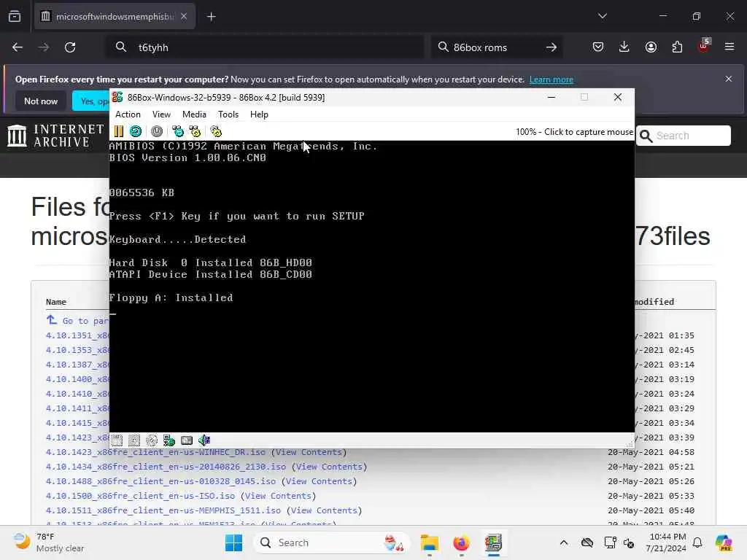View Contents of 010328_0145.iso
This screenshot has width=747, height=560.
click(319, 481)
